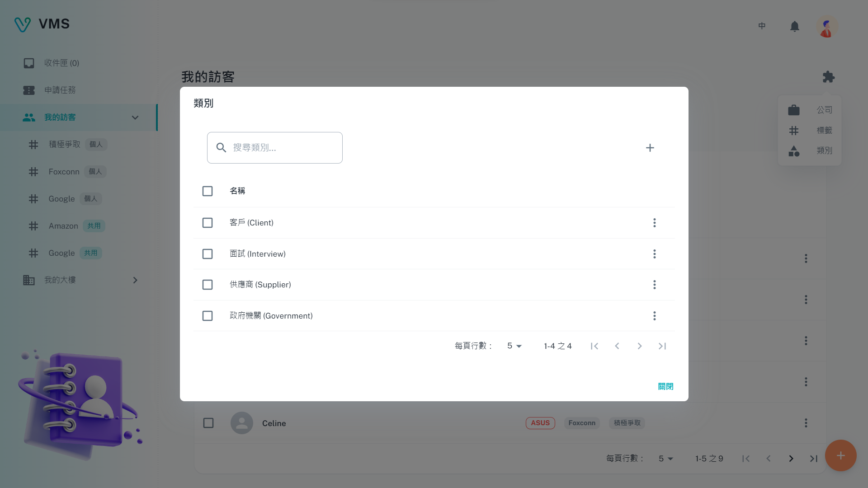This screenshot has height=488, width=868.
Task: Toggle the select-all 名稱 checkbox
Action: [x=208, y=191]
